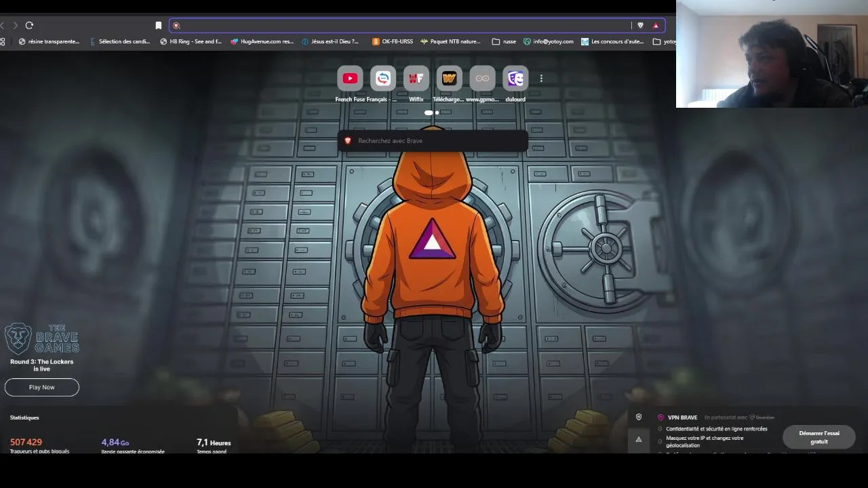Image resolution: width=868 pixels, height=488 pixels.
Task: Select first top sites page indicator
Action: tap(429, 113)
